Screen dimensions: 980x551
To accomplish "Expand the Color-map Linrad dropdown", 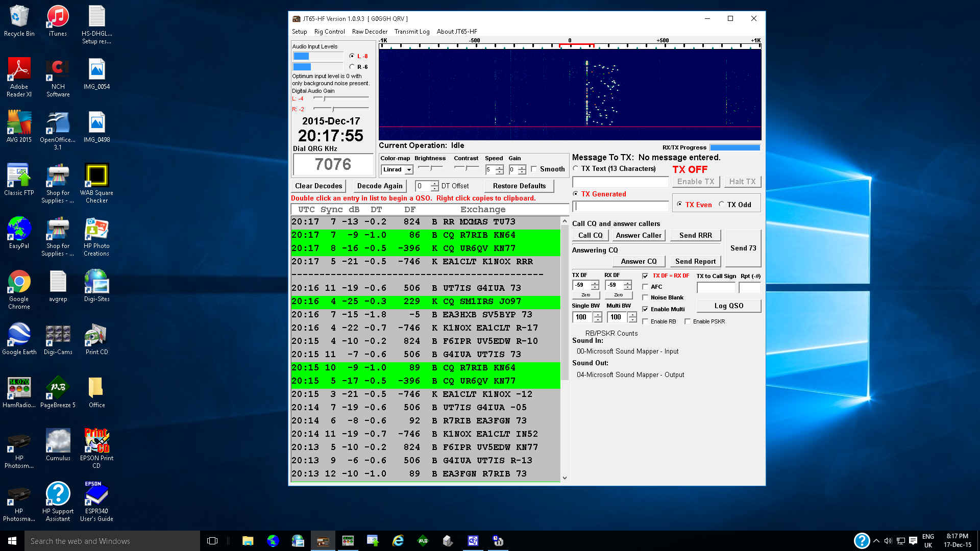I will pos(409,170).
